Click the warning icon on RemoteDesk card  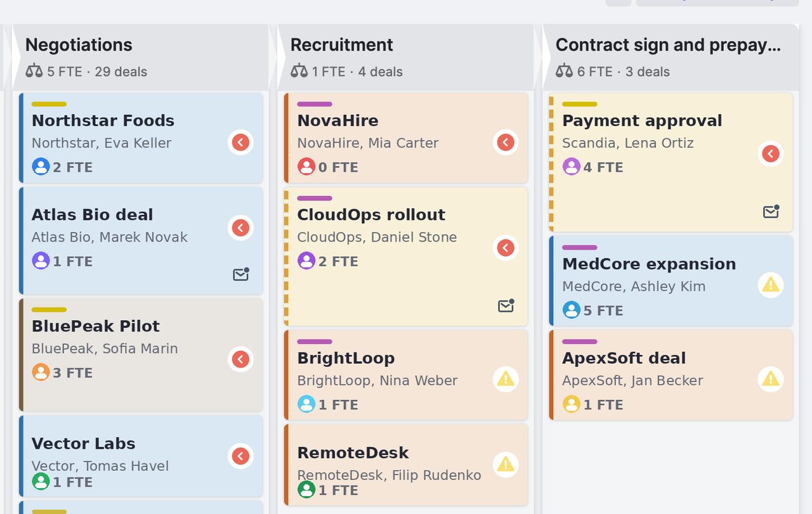tap(506, 465)
